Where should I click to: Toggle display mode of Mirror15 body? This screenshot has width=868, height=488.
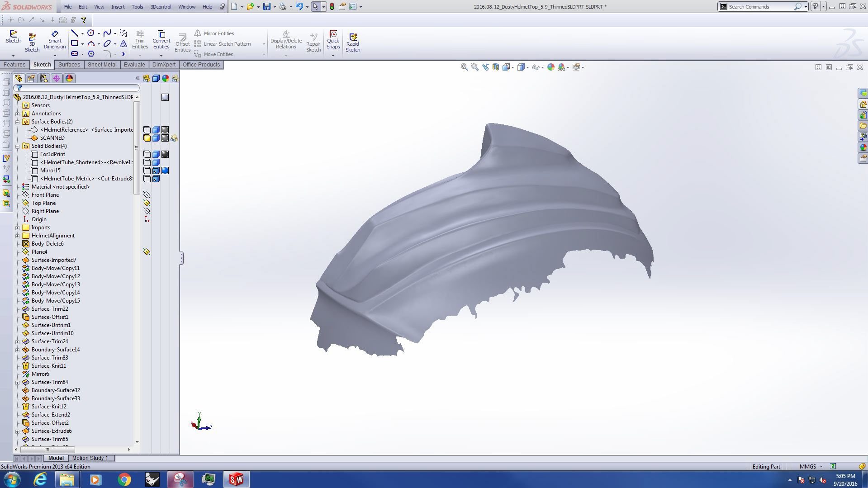pyautogui.click(x=156, y=171)
